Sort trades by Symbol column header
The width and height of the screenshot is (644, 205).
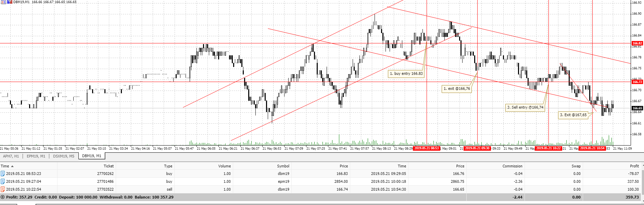[x=283, y=166]
